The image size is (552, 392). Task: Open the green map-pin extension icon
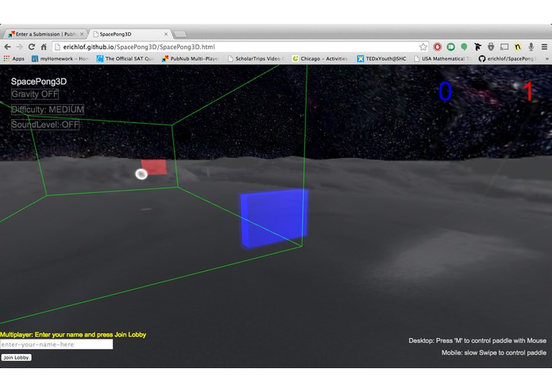tap(464, 47)
